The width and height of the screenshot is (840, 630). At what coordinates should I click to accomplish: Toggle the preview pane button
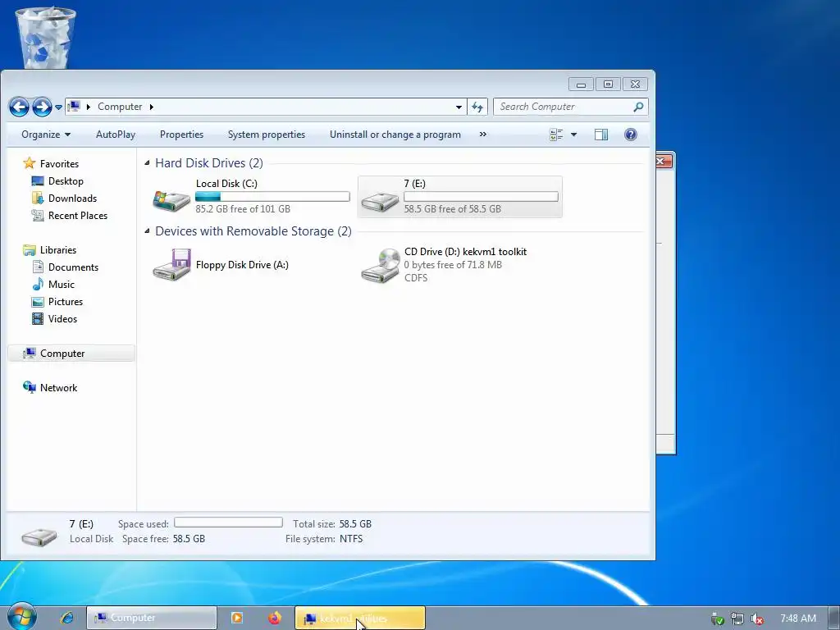pos(601,135)
